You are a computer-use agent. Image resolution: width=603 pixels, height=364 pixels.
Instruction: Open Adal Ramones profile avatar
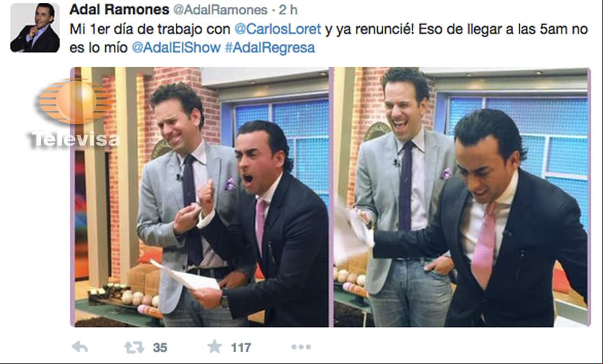tap(35, 28)
